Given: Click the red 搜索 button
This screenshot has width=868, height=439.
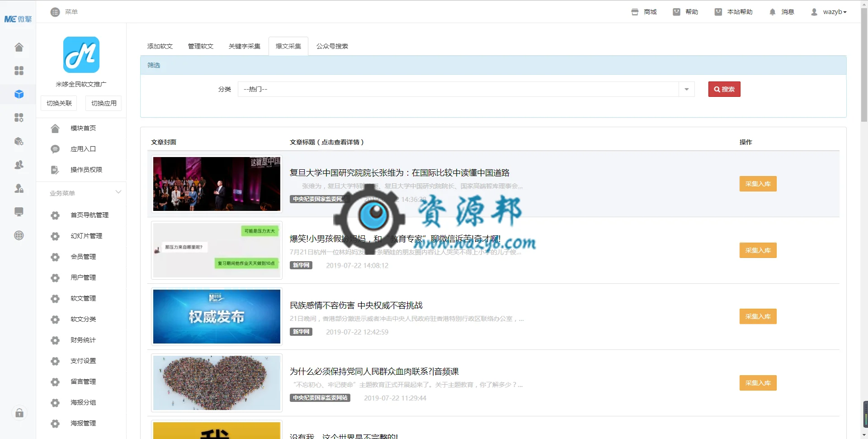Looking at the screenshot, I should click(724, 89).
